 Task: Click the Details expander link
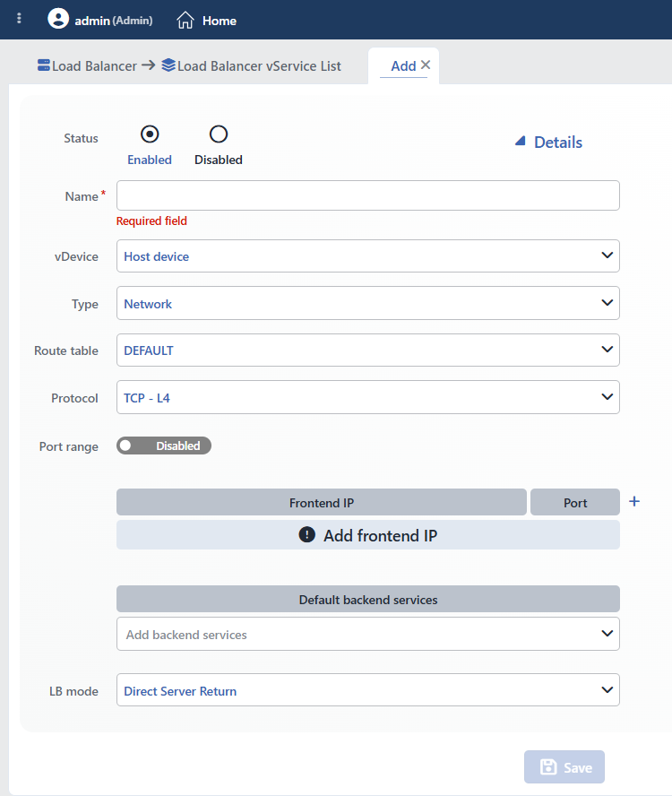[x=558, y=143]
